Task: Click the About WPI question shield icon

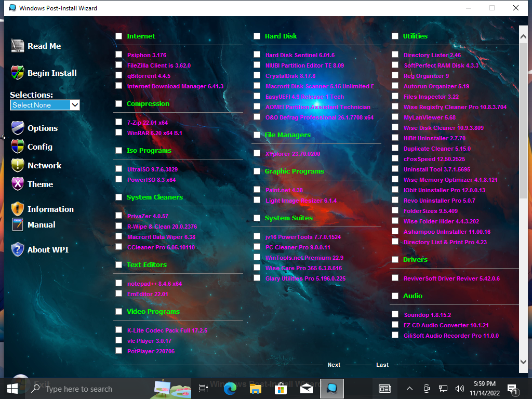Action: pyautogui.click(x=18, y=249)
